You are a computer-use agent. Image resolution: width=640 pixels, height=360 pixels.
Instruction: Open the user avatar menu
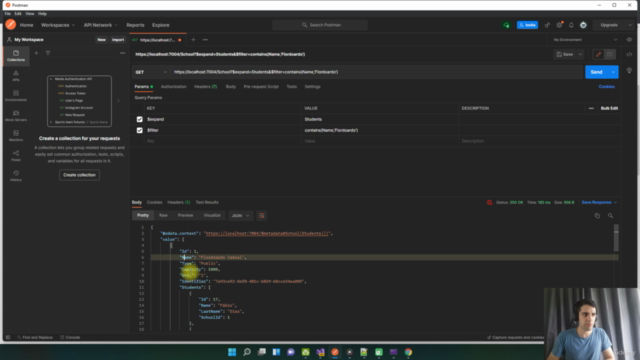pyautogui.click(x=583, y=25)
